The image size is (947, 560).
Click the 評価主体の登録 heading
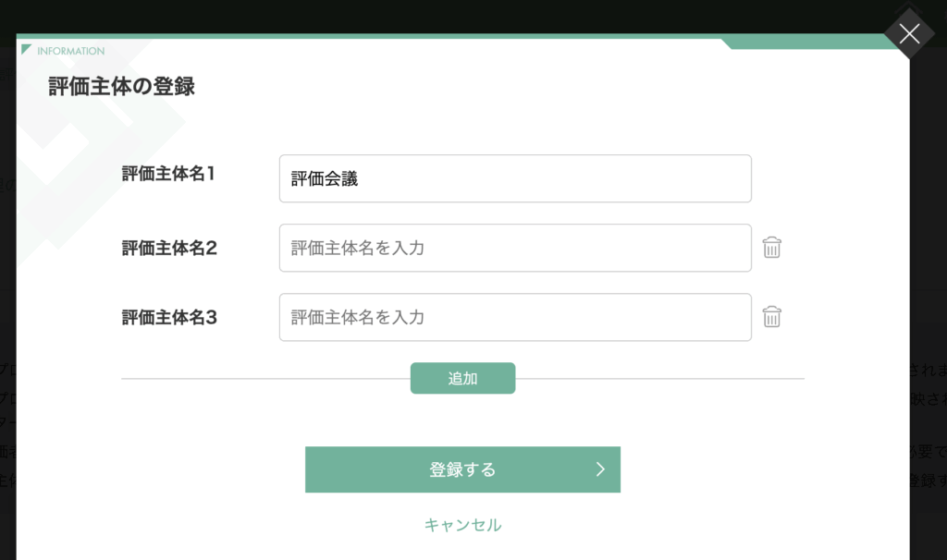121,86
